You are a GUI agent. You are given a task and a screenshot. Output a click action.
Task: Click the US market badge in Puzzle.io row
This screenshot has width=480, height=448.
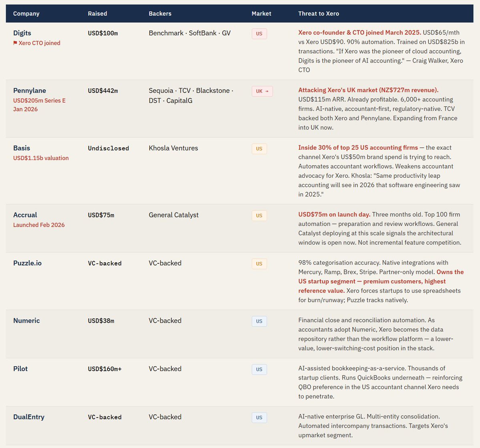(x=259, y=264)
